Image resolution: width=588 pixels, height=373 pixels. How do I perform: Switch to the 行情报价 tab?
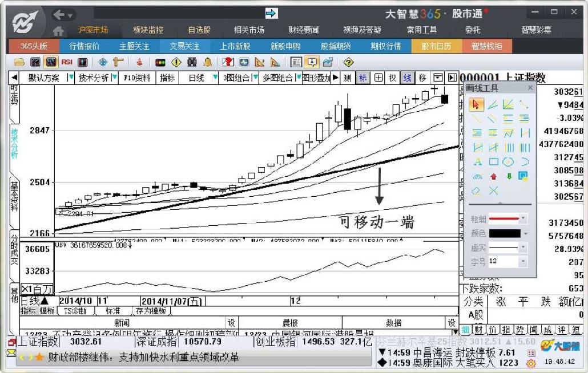pyautogui.click(x=84, y=46)
